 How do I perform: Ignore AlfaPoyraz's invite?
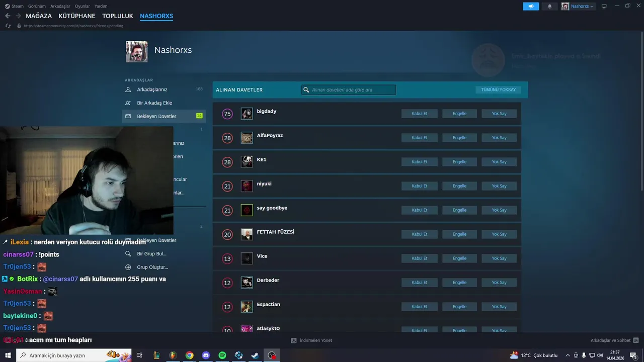(x=499, y=138)
